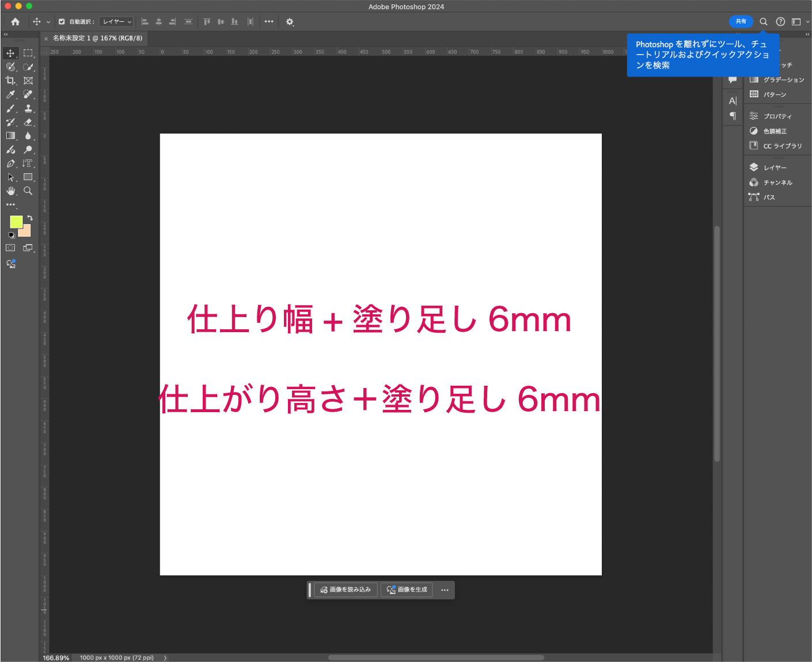This screenshot has height=662, width=812.
Task: Open the チャンネル panel tab
Action: pos(777,182)
